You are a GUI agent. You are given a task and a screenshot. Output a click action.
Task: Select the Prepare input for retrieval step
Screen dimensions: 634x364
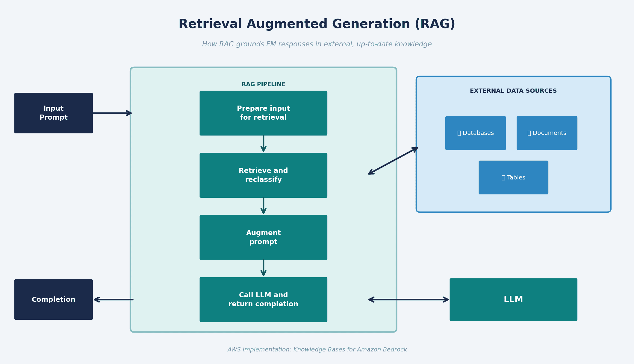[x=263, y=113]
